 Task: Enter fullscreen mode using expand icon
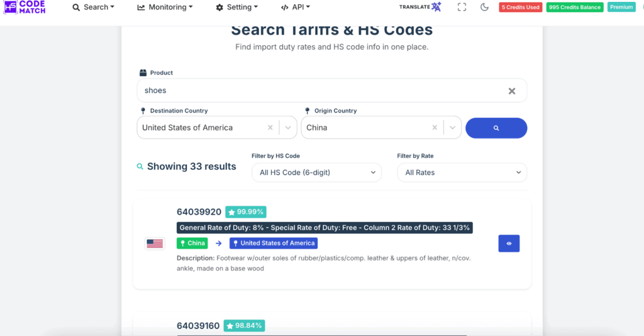[462, 7]
